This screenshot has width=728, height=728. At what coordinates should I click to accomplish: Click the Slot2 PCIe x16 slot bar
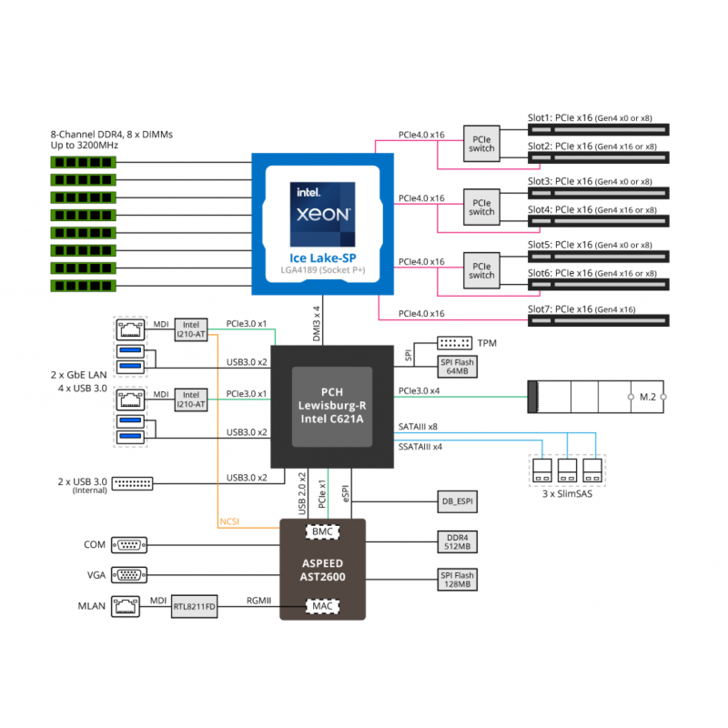pos(599,157)
